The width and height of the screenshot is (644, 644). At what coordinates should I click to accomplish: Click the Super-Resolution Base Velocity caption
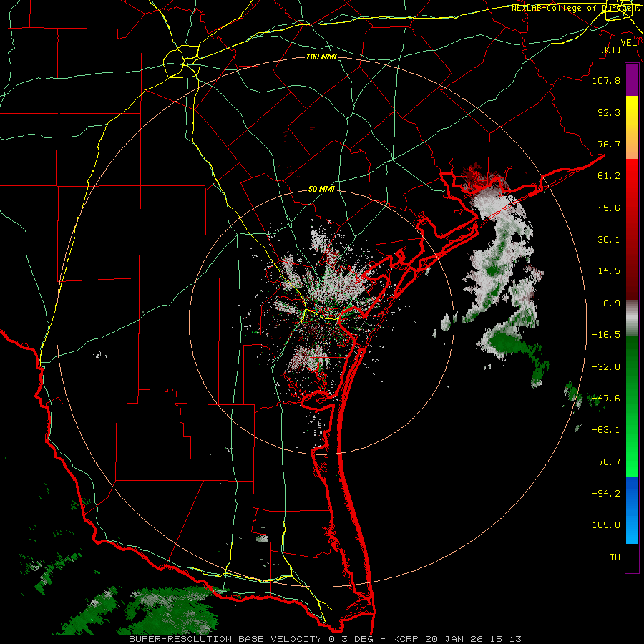click(326, 639)
